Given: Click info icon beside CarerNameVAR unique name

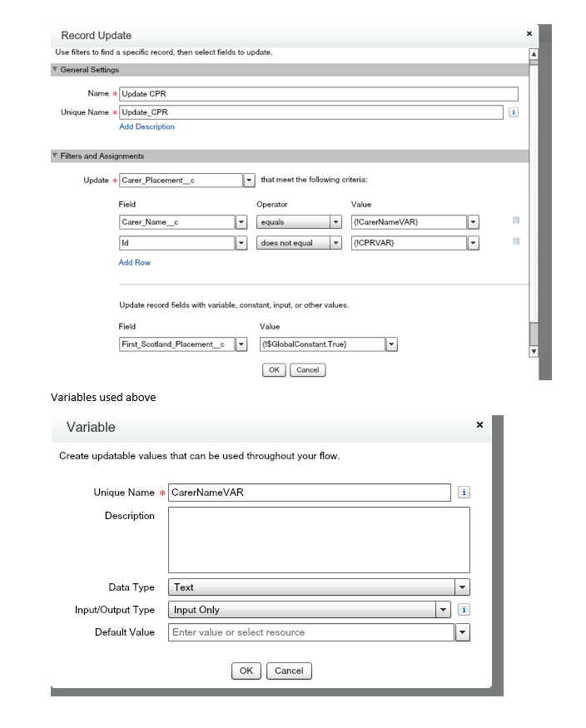Looking at the screenshot, I should click(x=464, y=493).
